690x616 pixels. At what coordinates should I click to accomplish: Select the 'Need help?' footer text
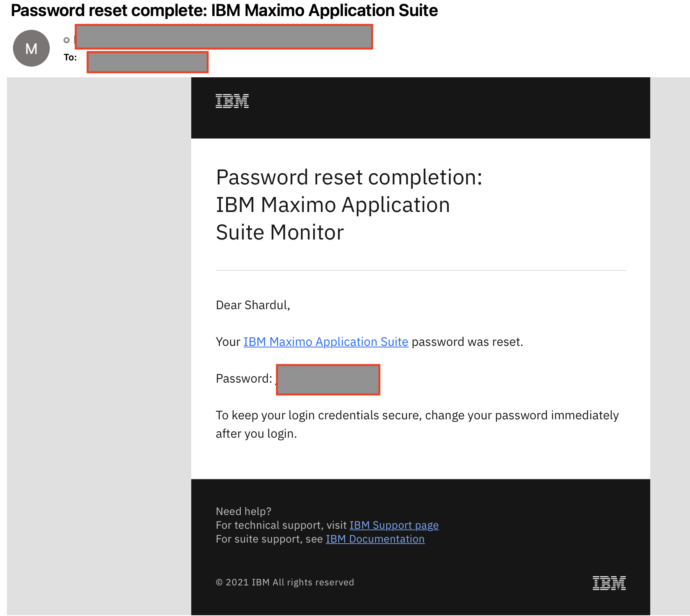pos(244,511)
